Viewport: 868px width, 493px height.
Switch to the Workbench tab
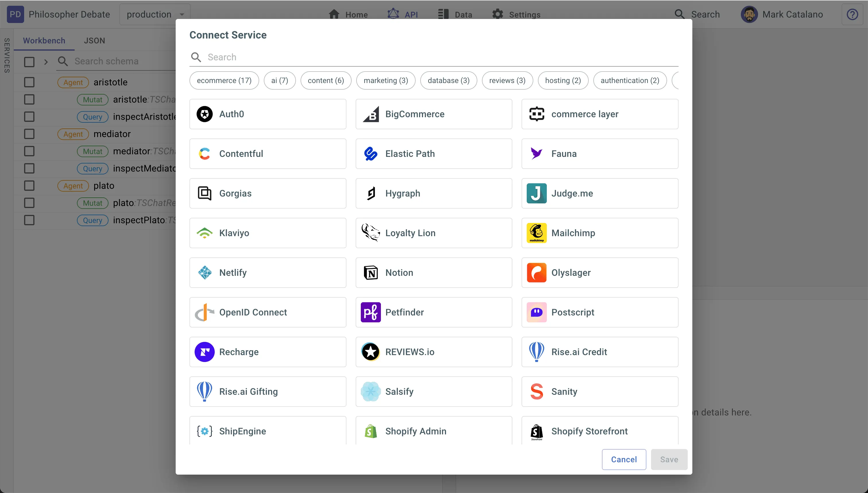tap(44, 41)
